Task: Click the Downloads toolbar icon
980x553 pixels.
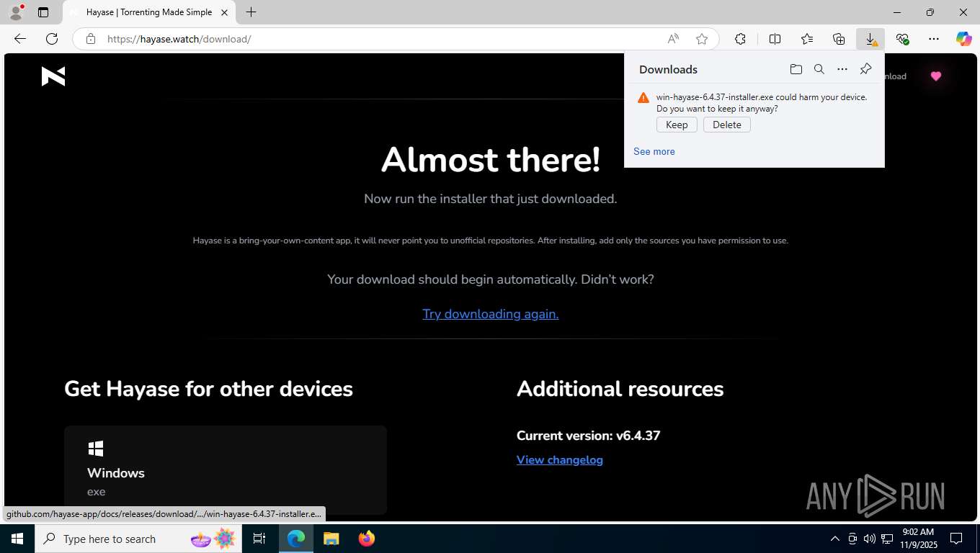Action: (x=870, y=39)
